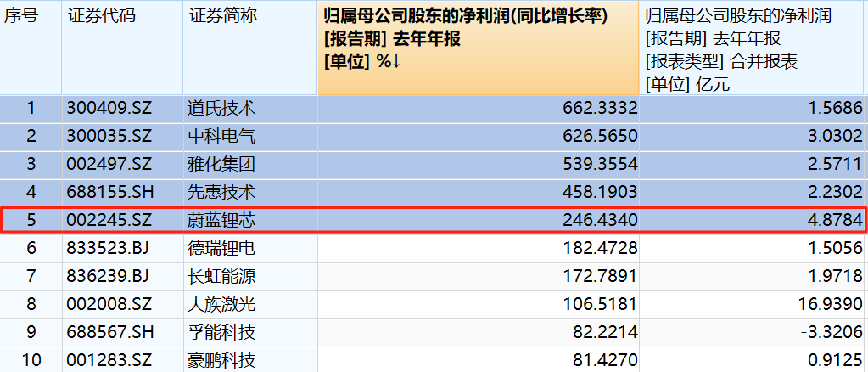Sort by the 序号 column header
This screenshot has height=372, width=868.
[31, 48]
